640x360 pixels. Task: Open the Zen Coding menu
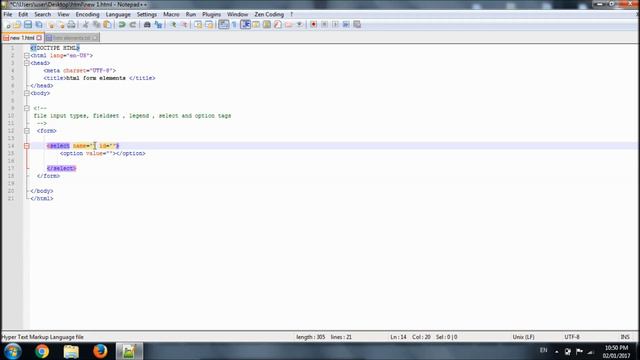click(x=269, y=14)
